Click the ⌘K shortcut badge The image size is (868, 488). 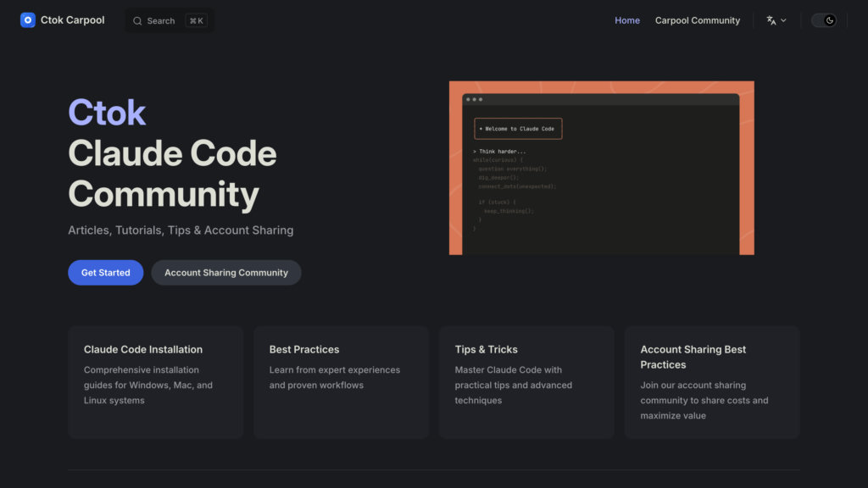196,21
